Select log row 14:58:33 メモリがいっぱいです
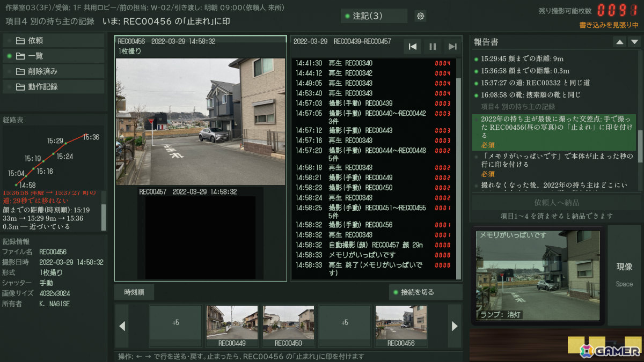 [374, 255]
